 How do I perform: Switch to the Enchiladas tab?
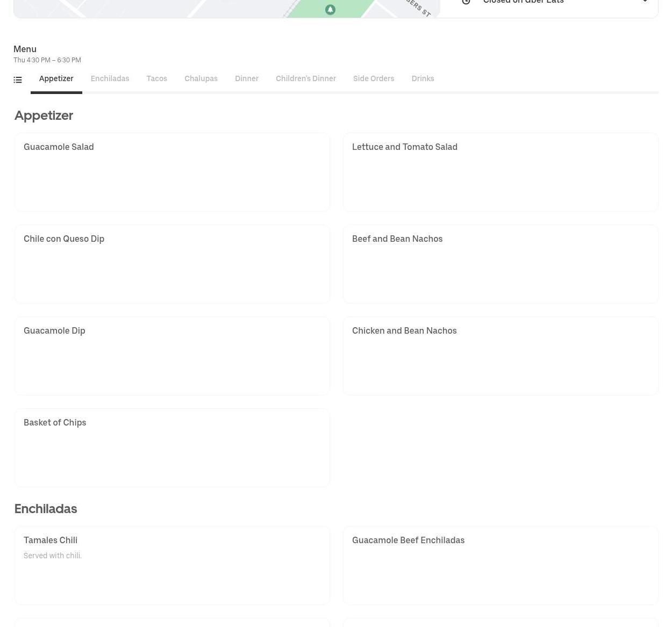coord(110,79)
